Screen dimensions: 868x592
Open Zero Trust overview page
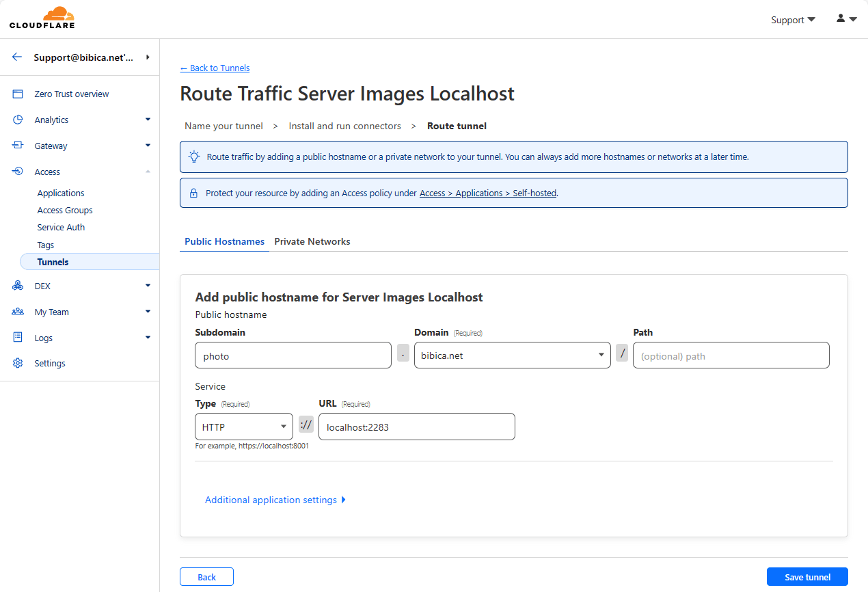[72, 94]
